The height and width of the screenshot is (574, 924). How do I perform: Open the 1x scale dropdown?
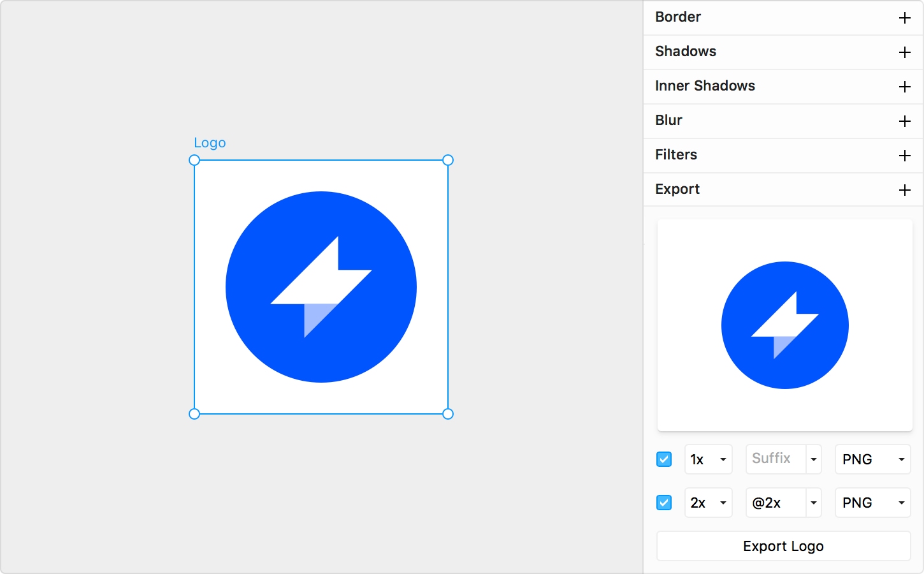[x=709, y=459]
